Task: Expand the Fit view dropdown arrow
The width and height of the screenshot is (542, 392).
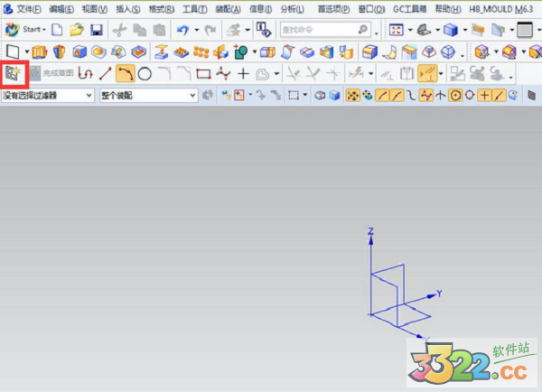Action: [x=410, y=30]
